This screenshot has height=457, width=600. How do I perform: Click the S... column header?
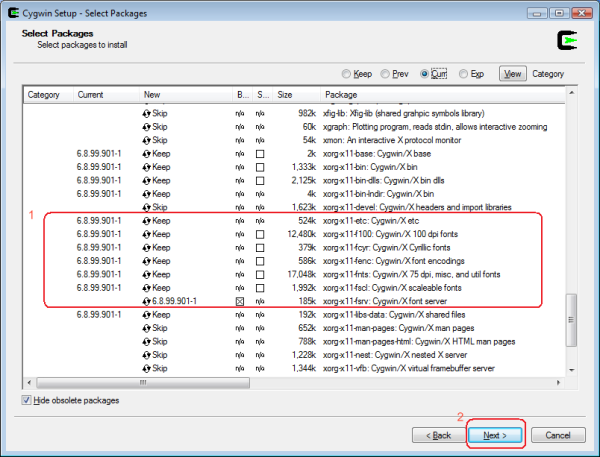click(x=263, y=95)
